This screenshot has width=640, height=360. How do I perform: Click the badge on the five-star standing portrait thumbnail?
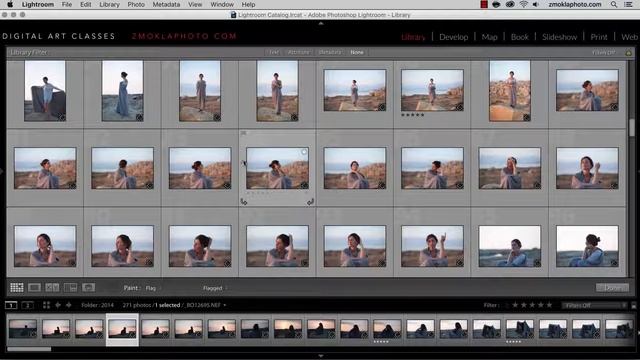[x=460, y=108]
